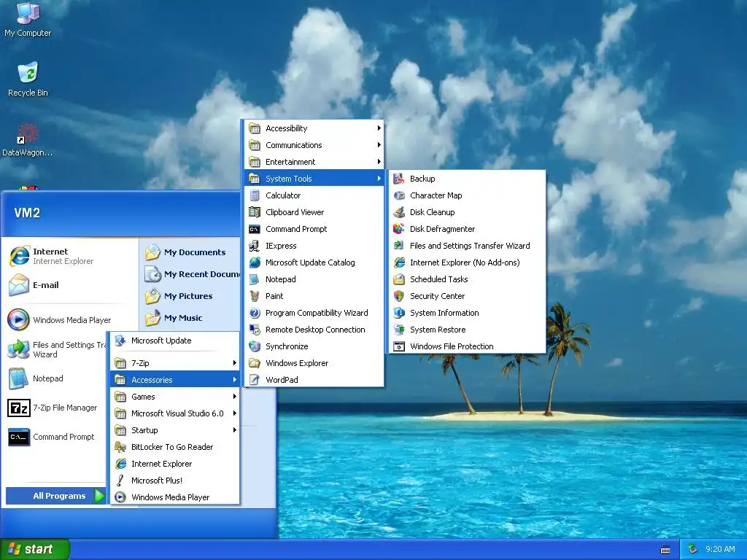Click the Windows Explorer folder icon
Image resolution: width=747 pixels, height=560 pixels.
point(255,363)
